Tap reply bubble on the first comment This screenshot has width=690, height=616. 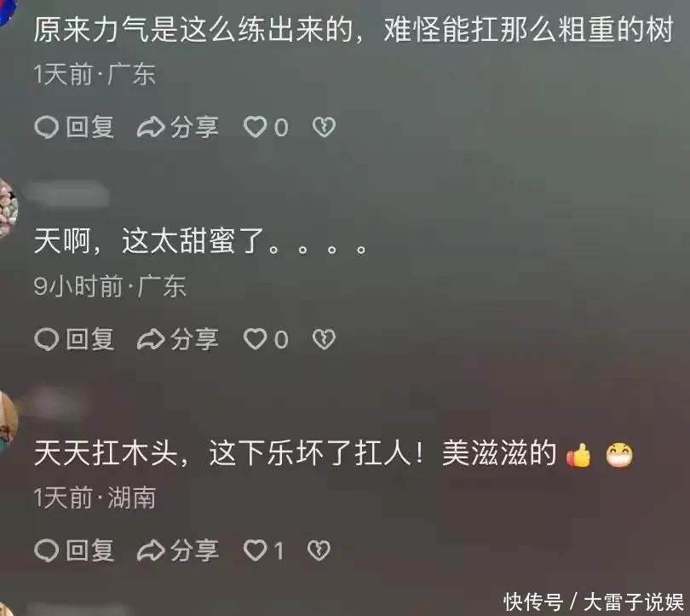coord(74,128)
